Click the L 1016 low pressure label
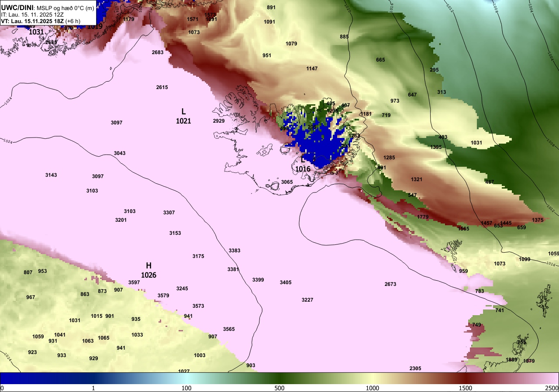 coord(303,165)
